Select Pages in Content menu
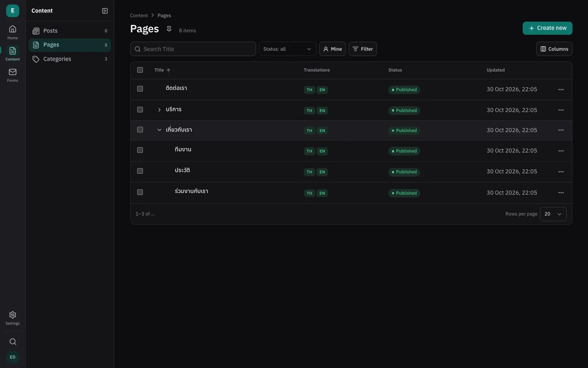 pyautogui.click(x=70, y=45)
